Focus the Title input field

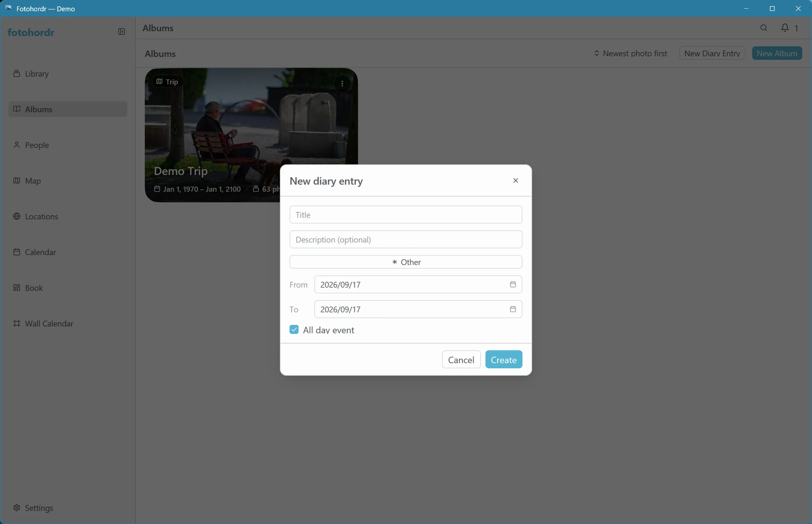click(406, 215)
